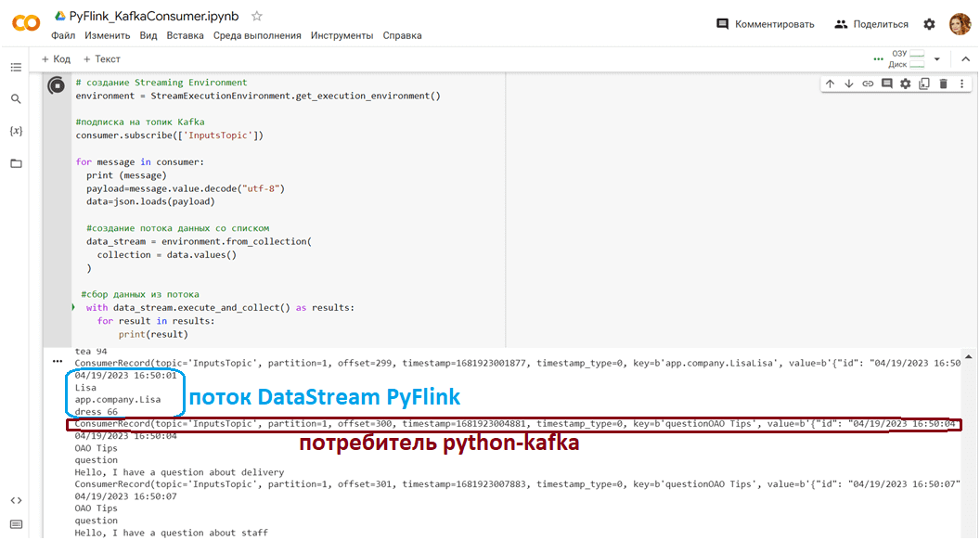Click output line 'Hello, I have a question about delivery'

(x=179, y=472)
